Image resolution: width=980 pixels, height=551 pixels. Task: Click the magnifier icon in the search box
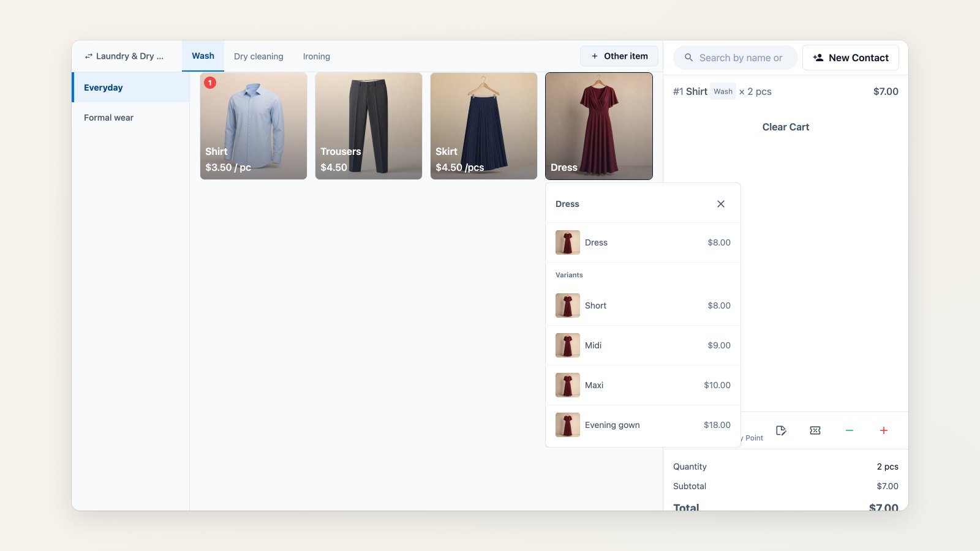(x=688, y=58)
